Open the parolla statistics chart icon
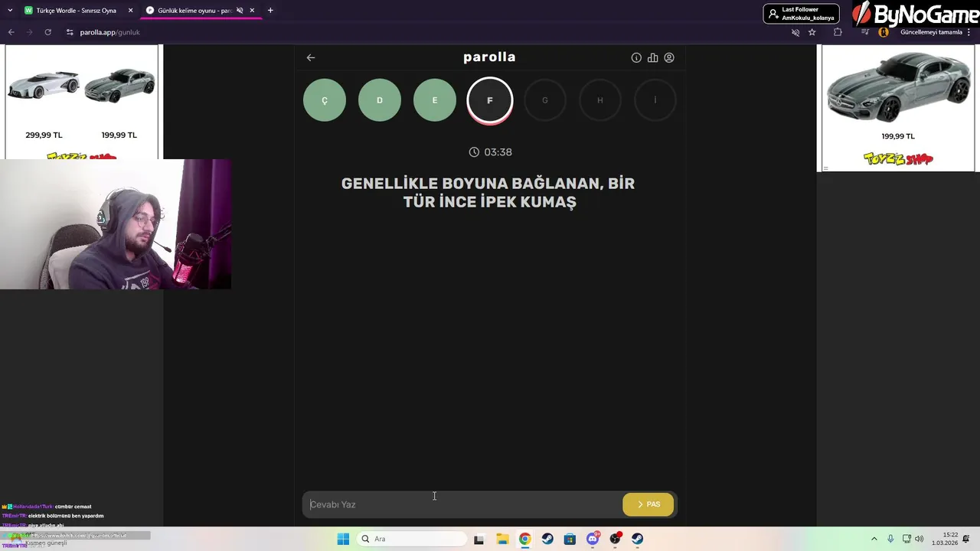This screenshot has height=551, width=980. pyautogui.click(x=652, y=57)
